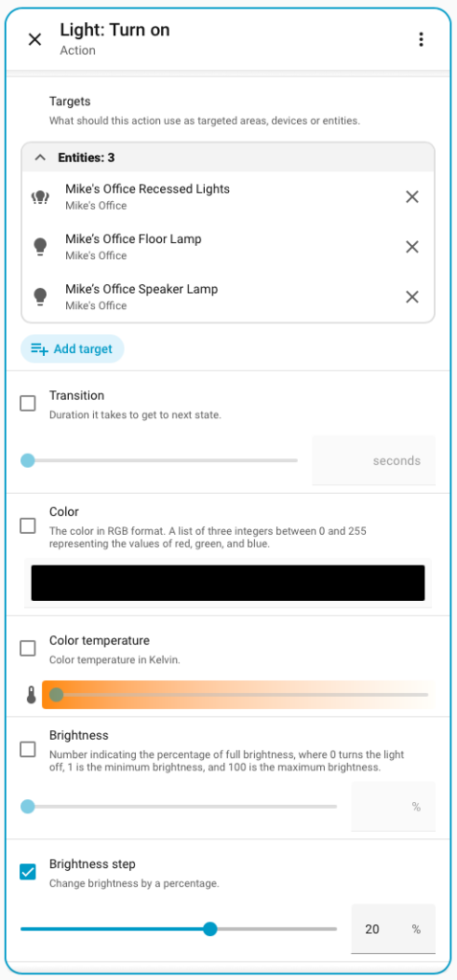This screenshot has height=980, width=457.
Task: Enable the Color temperature checkbox
Action: pyautogui.click(x=28, y=648)
